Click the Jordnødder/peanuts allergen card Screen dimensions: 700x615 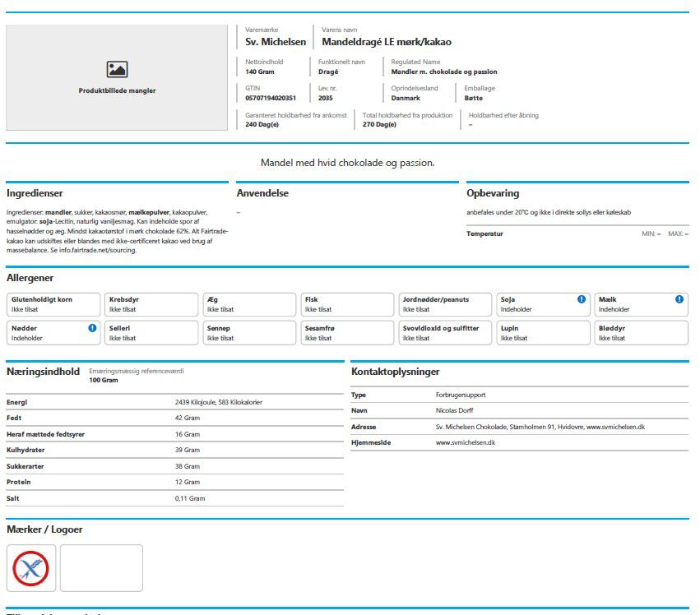point(445,304)
